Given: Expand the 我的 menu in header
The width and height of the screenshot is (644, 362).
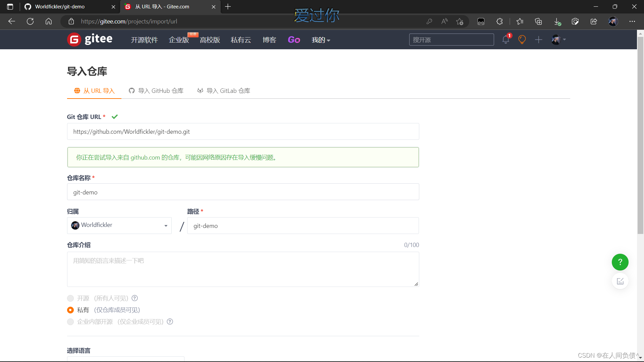Looking at the screenshot, I should pos(321,40).
